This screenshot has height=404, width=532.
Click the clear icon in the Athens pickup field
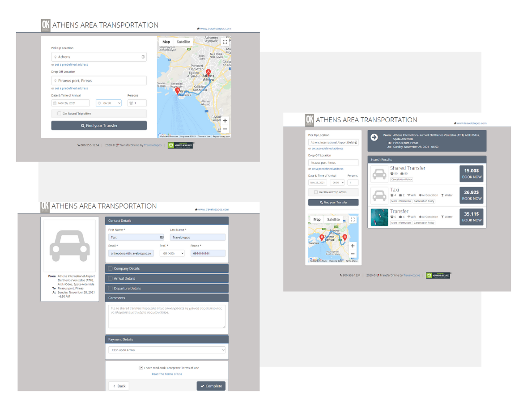pos(143,57)
